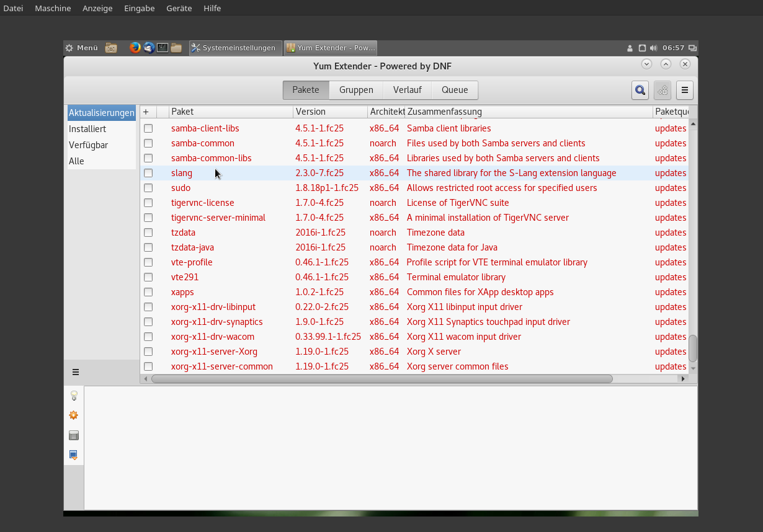Select the xorg-x11-server-common package name
Viewport: 763px width, 532px height.
pos(222,366)
